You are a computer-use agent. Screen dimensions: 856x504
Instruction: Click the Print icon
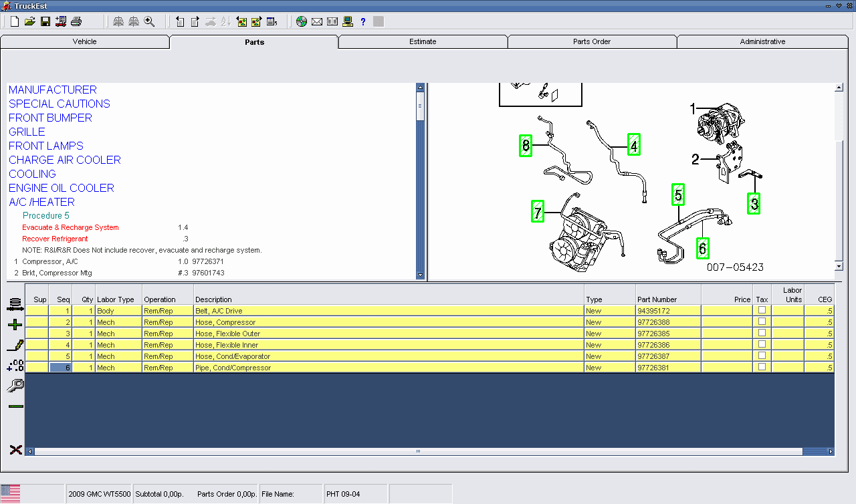click(x=76, y=21)
